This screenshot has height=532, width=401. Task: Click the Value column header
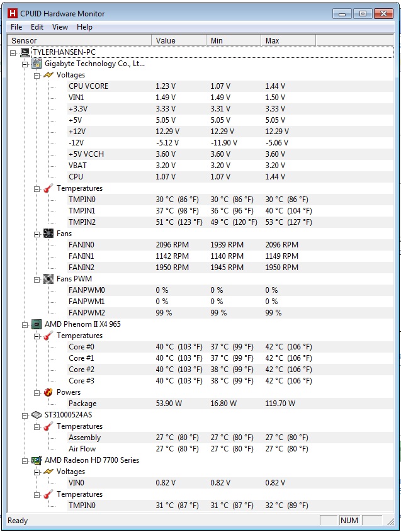pyautogui.click(x=179, y=40)
